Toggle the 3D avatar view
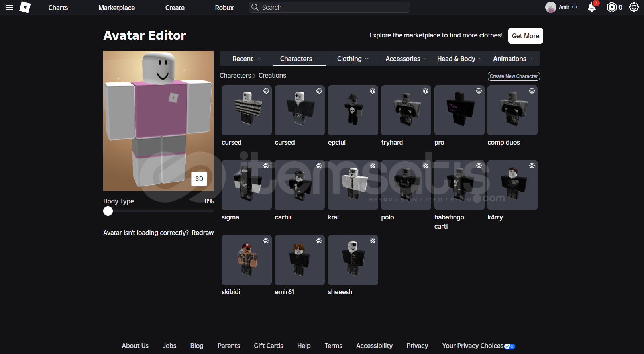The width and height of the screenshot is (644, 354). [199, 179]
